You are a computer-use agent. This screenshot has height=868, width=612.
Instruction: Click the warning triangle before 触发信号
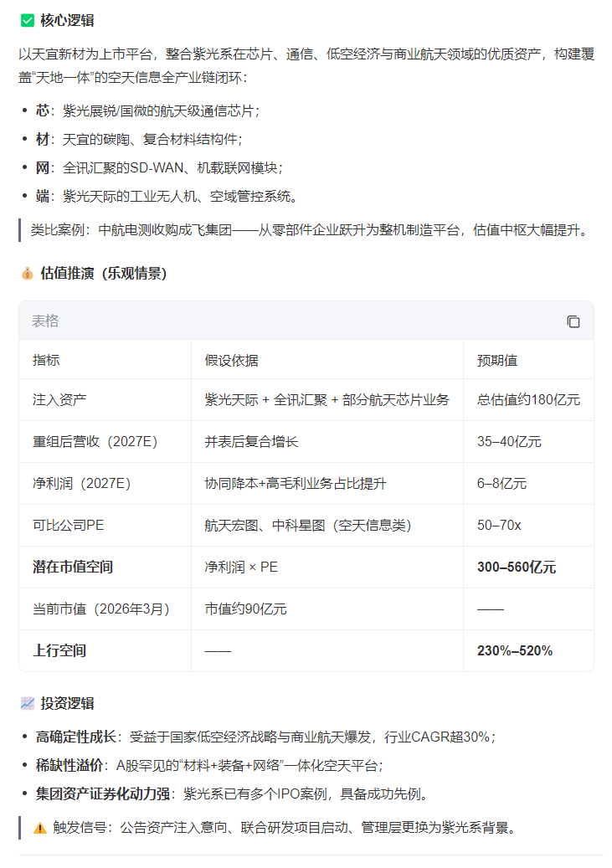tap(40, 828)
